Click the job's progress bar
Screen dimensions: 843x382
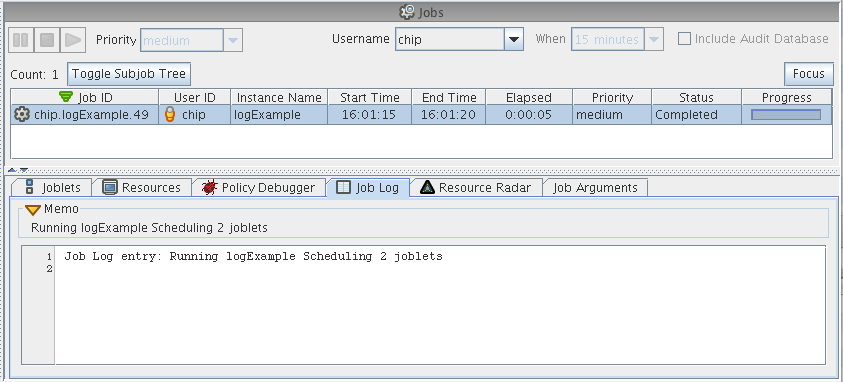786,114
